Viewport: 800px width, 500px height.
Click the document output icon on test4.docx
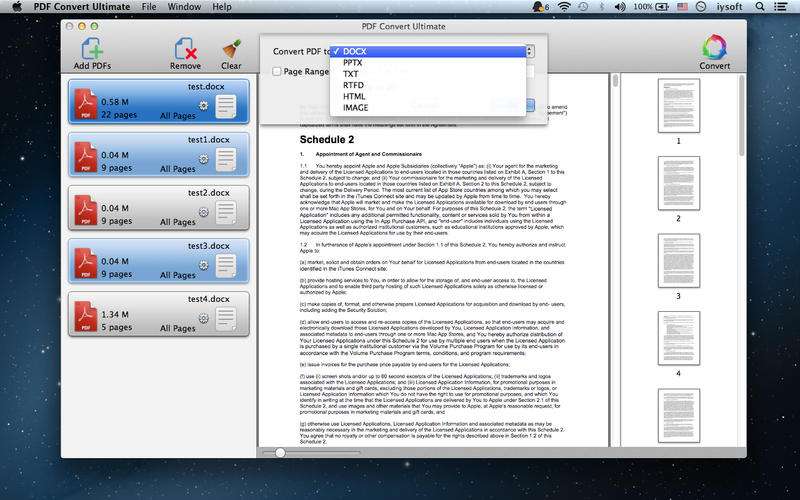coord(226,319)
